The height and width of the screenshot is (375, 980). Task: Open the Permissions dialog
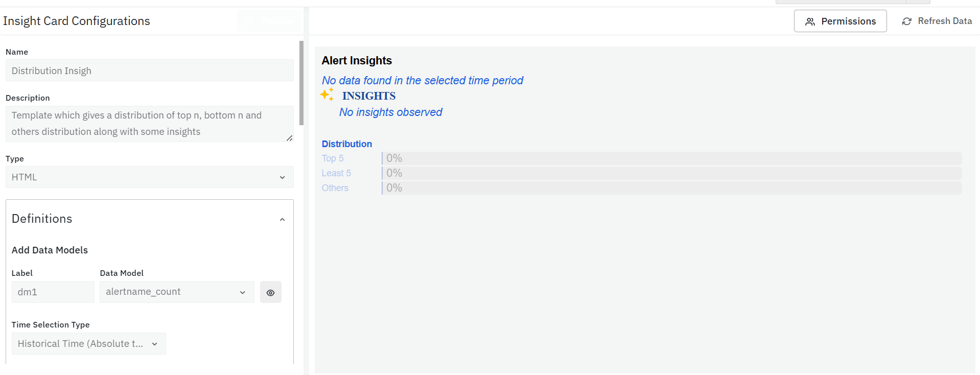tap(840, 21)
